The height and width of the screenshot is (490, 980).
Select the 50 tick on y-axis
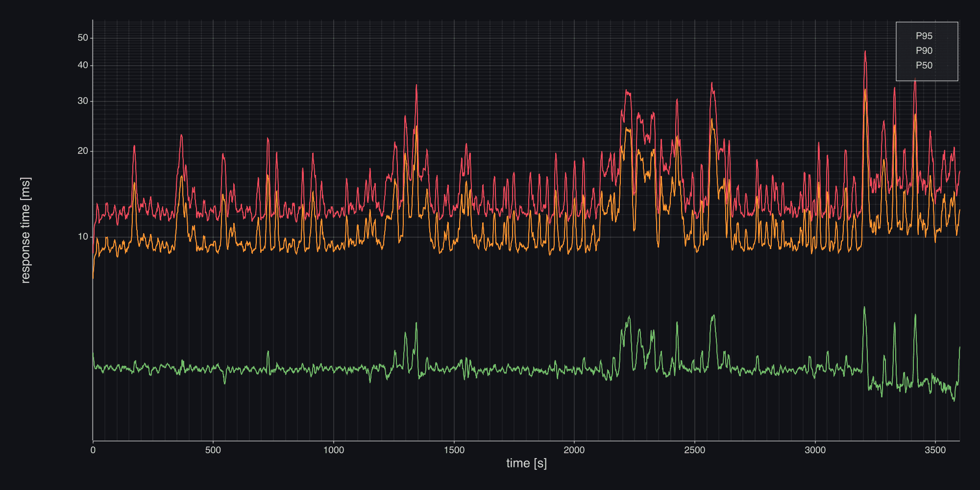tap(83, 38)
